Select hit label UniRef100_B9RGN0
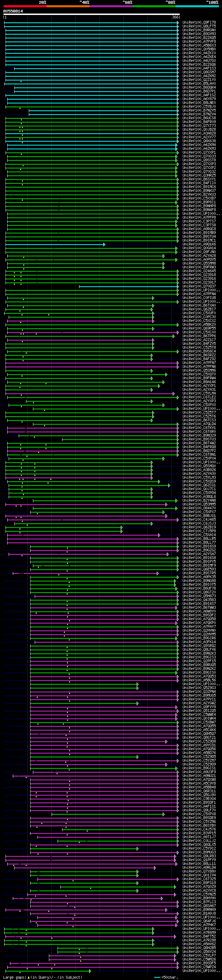222x980 pixels. coord(199,30)
